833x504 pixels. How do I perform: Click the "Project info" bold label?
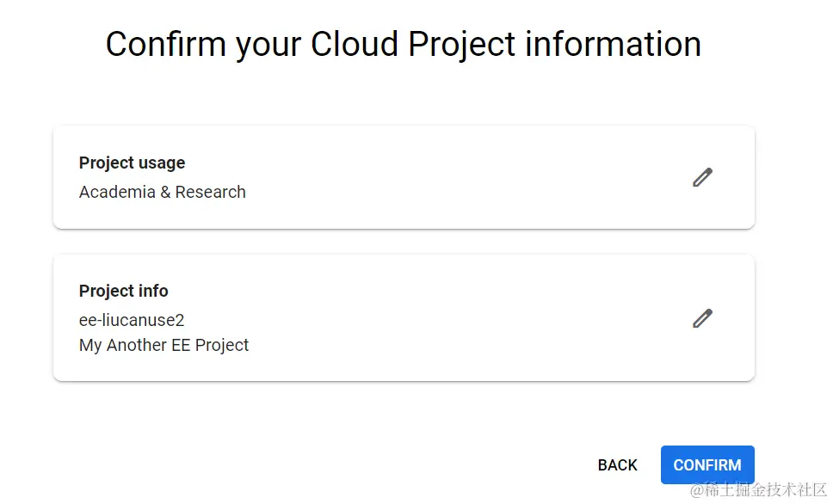coord(124,291)
